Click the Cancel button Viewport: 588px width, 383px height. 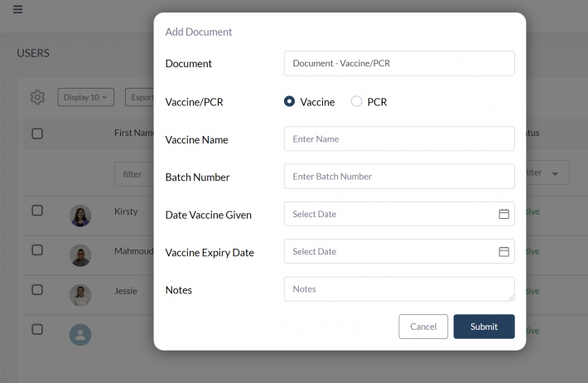coord(423,327)
